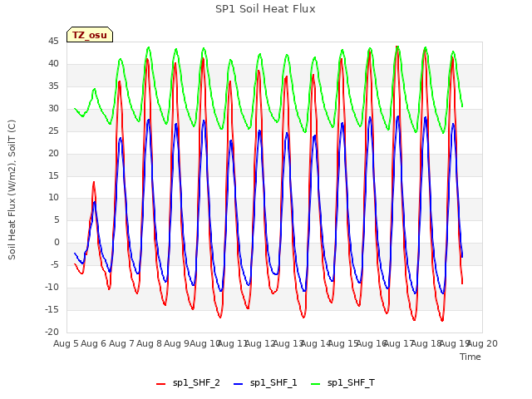Click the 15 y-axis tick label
The height and width of the screenshot is (399, 532).
(53, 175)
